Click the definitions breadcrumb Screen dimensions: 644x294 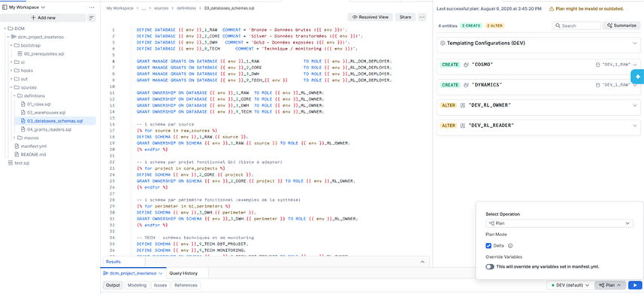point(186,8)
